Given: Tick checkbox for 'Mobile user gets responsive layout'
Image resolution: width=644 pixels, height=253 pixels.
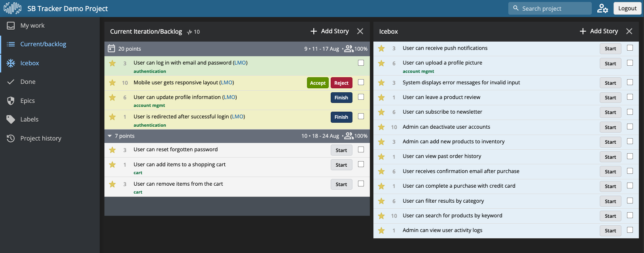Looking at the screenshot, I should [361, 82].
